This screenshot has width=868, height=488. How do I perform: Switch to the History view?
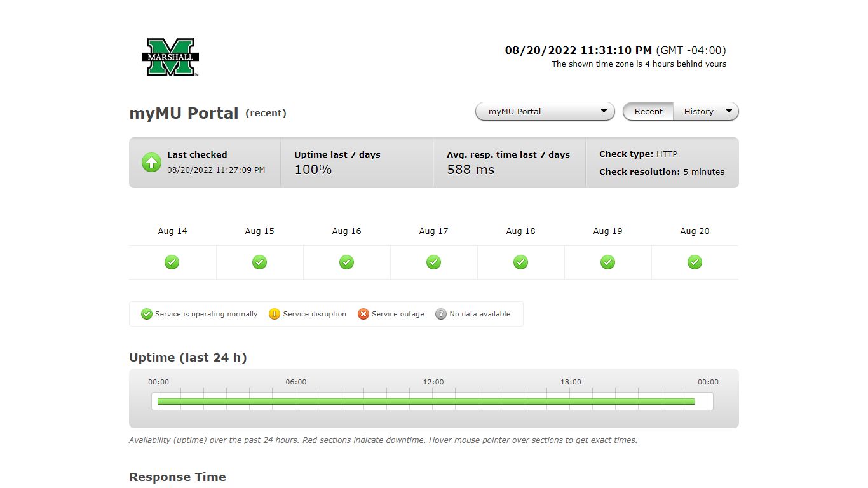click(698, 111)
